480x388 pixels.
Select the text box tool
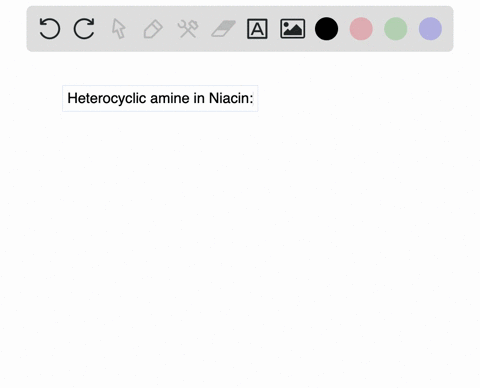[257, 29]
